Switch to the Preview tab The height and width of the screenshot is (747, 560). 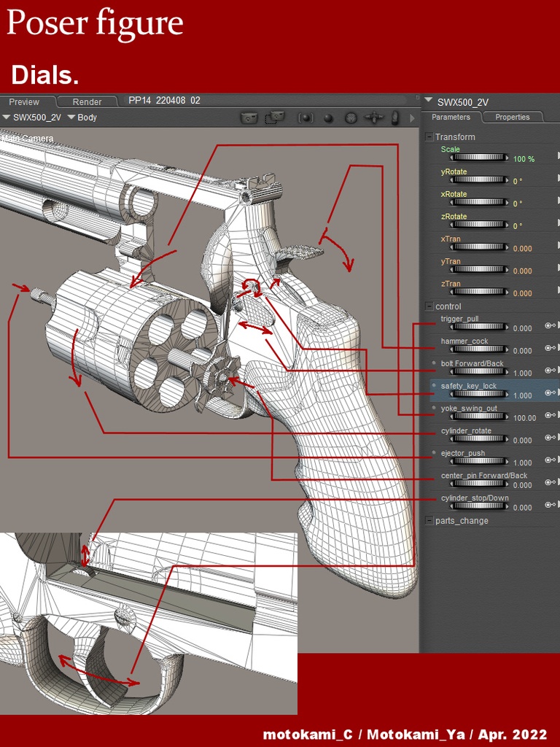tap(24, 102)
